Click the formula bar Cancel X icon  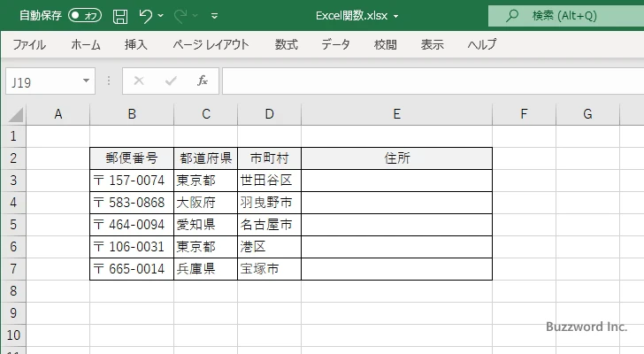coord(139,81)
